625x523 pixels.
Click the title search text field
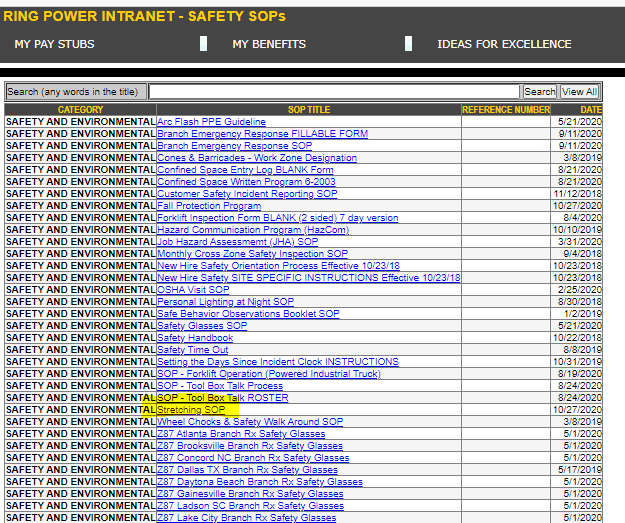335,91
